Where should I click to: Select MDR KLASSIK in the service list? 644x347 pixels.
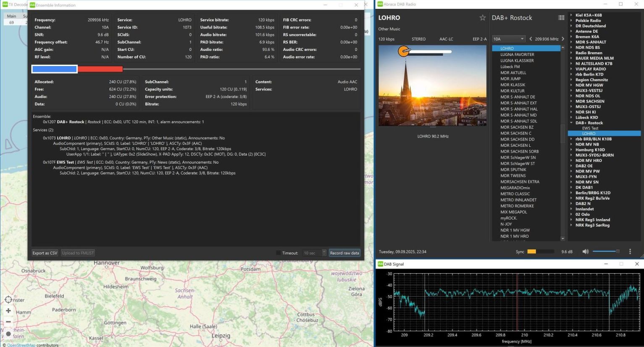click(x=513, y=85)
